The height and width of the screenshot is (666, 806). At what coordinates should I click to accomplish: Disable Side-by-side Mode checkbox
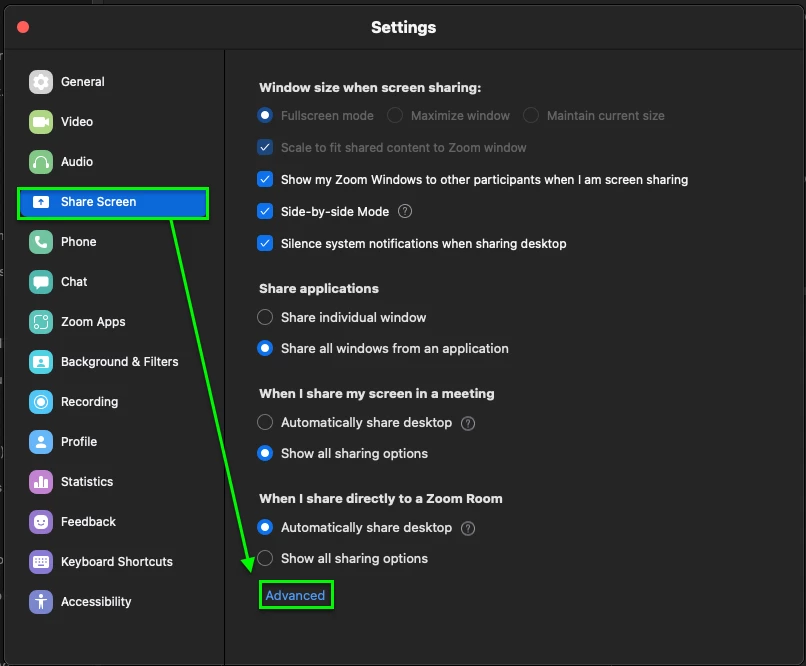[265, 211]
